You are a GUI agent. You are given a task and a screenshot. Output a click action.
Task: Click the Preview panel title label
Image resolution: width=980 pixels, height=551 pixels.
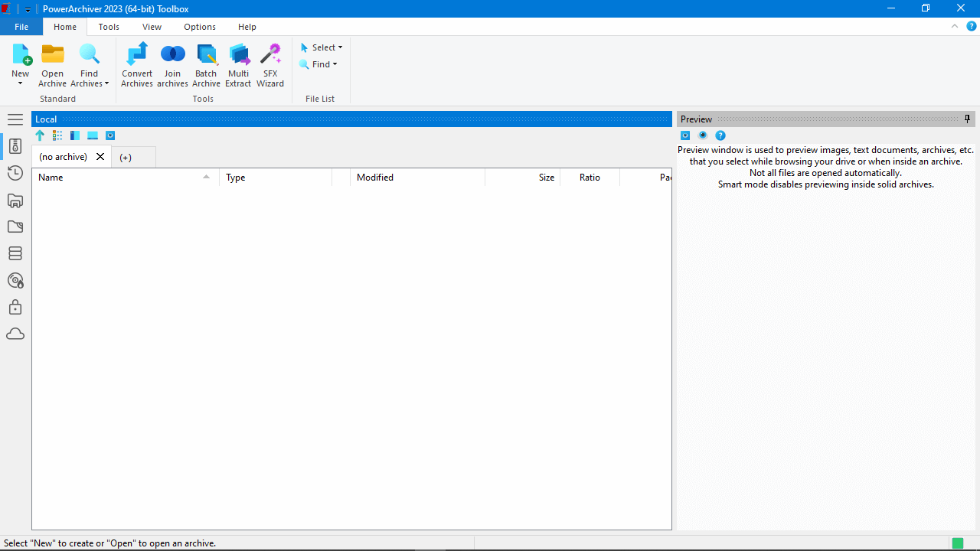coord(696,119)
